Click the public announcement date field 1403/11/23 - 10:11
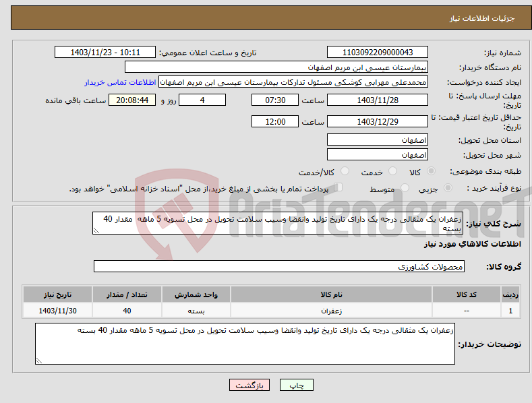The image size is (532, 403). (105, 53)
